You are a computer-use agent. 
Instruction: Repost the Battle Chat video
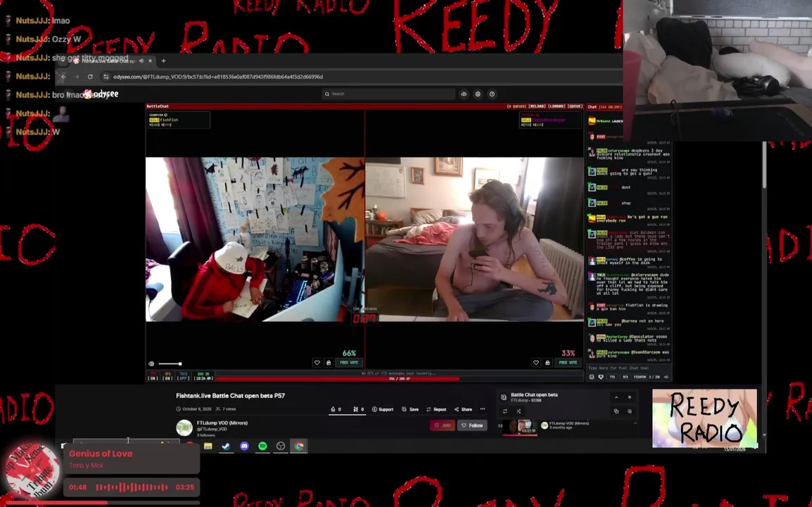(436, 409)
